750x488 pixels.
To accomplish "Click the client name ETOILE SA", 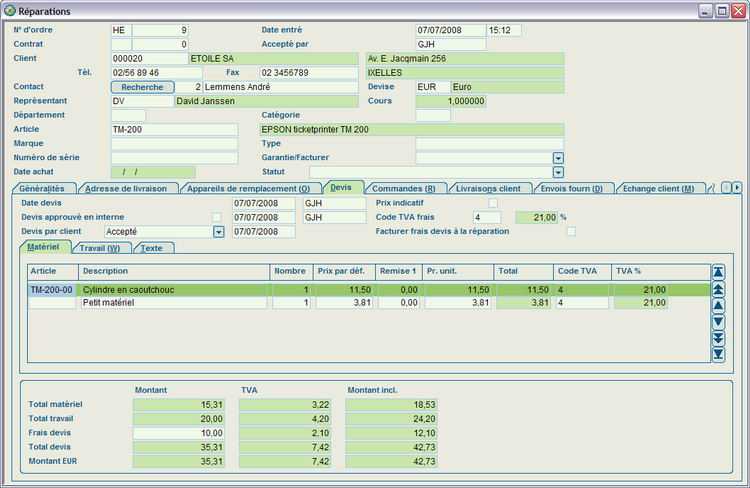I will (274, 58).
